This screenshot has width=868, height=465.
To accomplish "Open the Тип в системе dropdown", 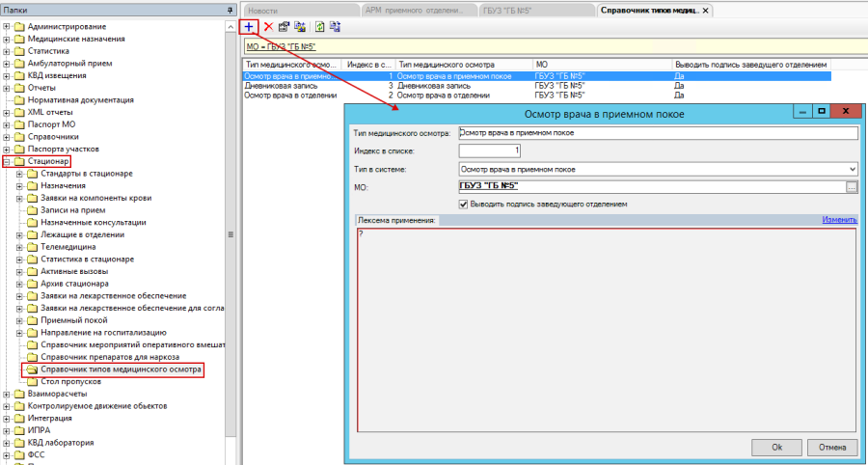I will point(852,170).
